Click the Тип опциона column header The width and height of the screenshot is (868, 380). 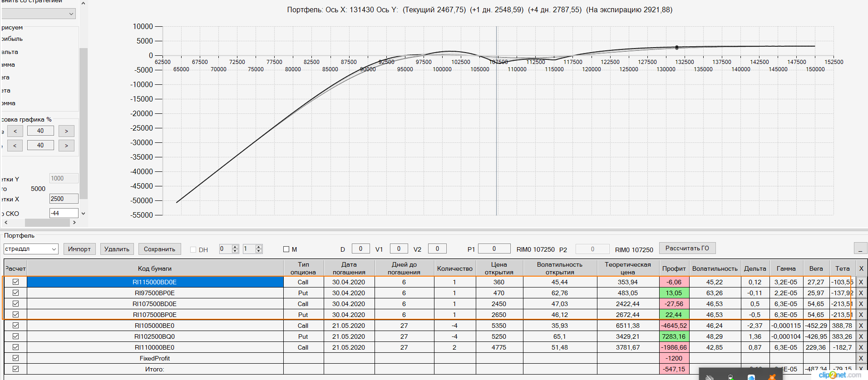pyautogui.click(x=303, y=268)
